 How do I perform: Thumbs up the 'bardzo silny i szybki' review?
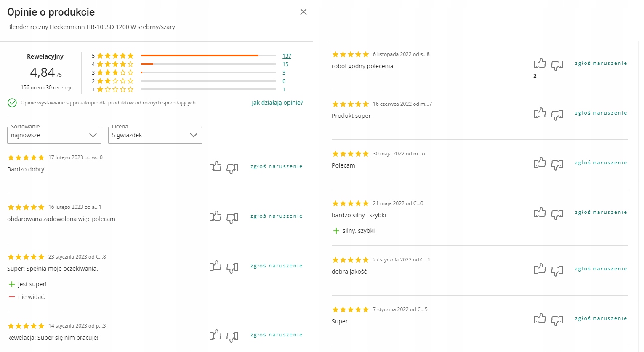point(540,213)
